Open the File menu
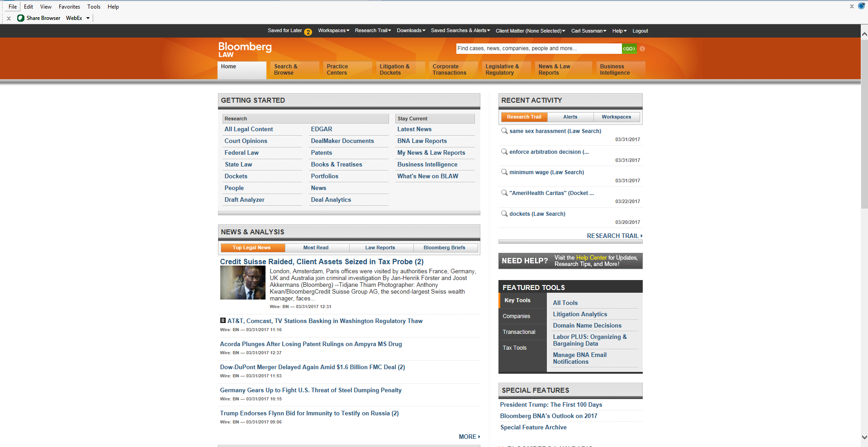This screenshot has width=868, height=447. [x=13, y=7]
